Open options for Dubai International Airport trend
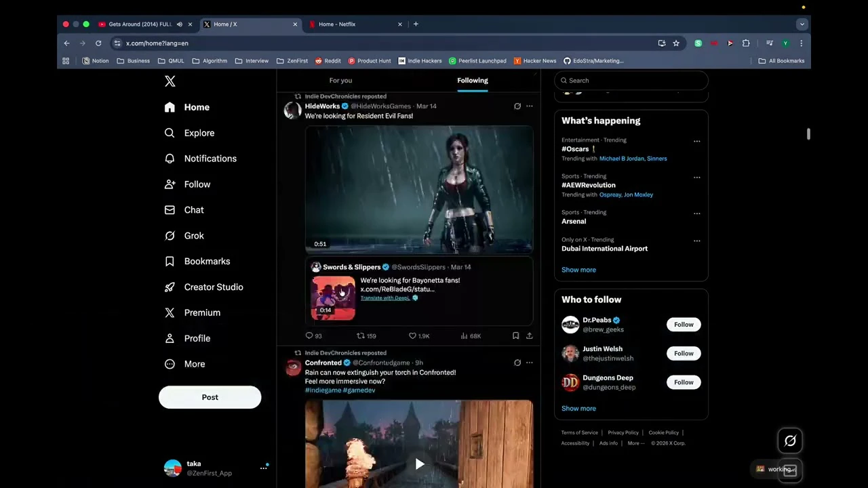The image size is (868, 488). tap(696, 241)
